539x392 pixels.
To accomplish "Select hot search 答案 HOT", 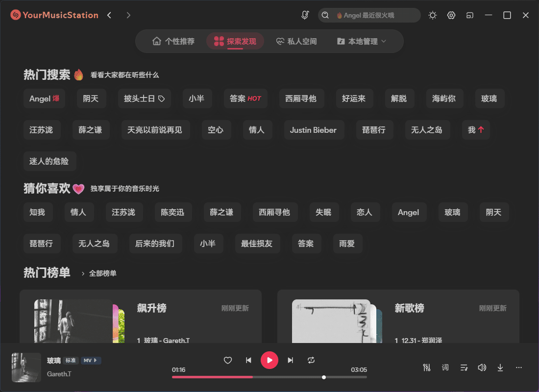I will tap(245, 98).
